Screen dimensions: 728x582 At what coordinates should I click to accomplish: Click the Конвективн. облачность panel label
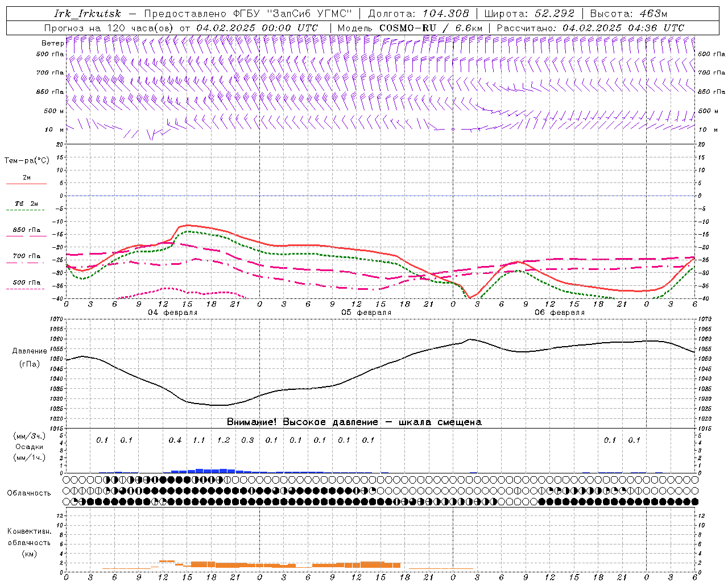coord(29,542)
